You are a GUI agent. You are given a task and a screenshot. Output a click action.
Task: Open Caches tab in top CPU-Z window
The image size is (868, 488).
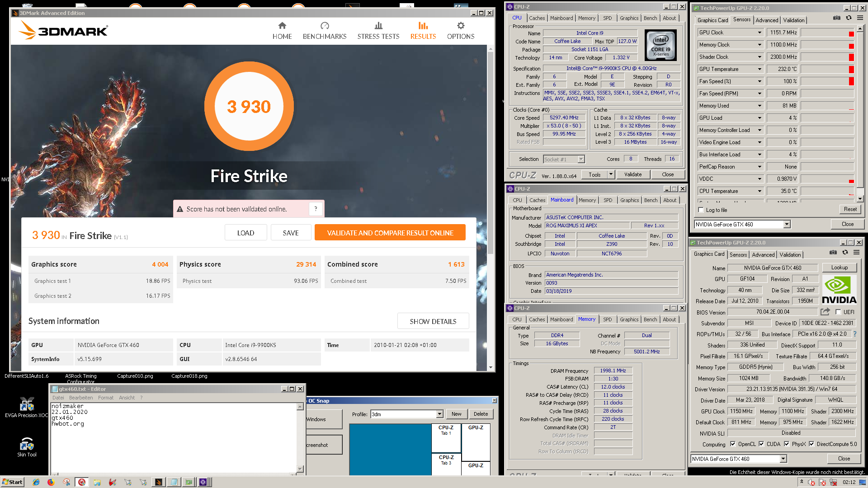point(537,18)
